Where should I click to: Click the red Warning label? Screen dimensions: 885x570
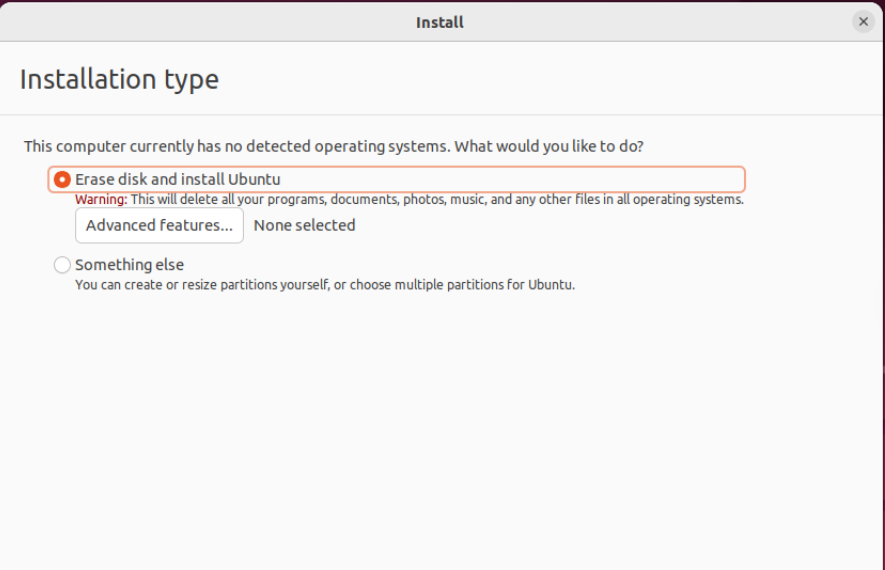pos(101,199)
